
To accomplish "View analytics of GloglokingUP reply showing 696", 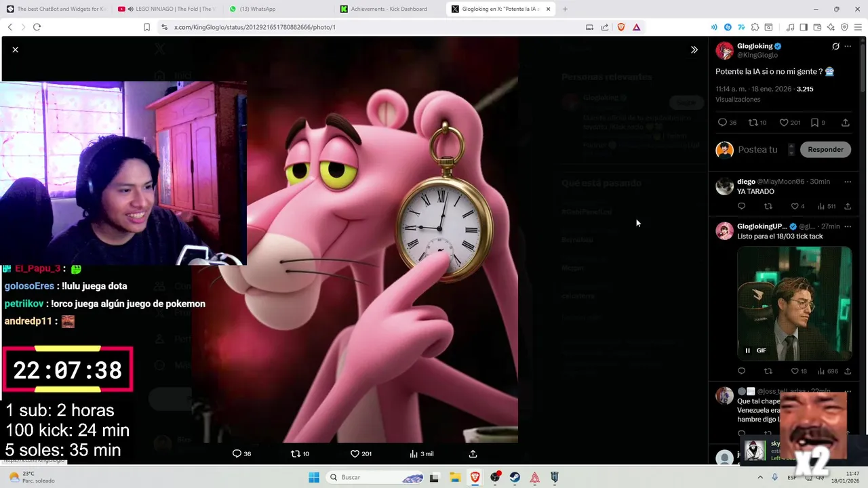I will point(828,371).
